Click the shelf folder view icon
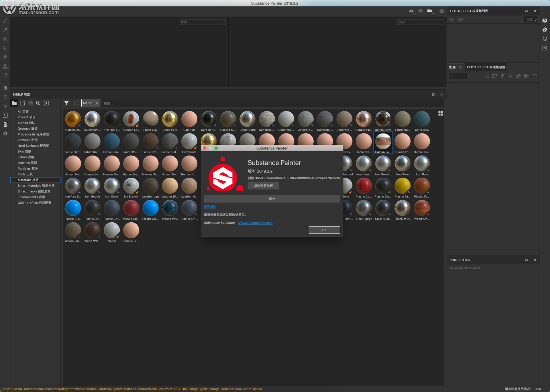Image resolution: width=550 pixels, height=392 pixels. (14, 103)
